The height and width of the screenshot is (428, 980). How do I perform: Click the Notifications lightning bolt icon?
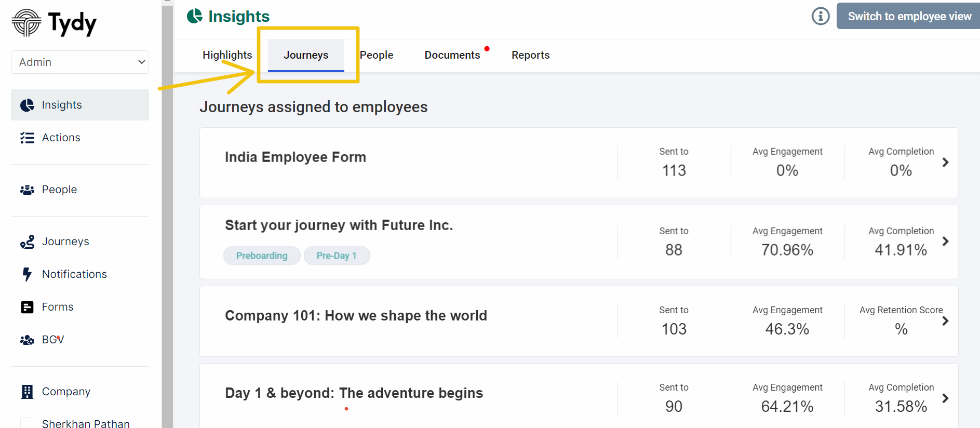pos(27,274)
